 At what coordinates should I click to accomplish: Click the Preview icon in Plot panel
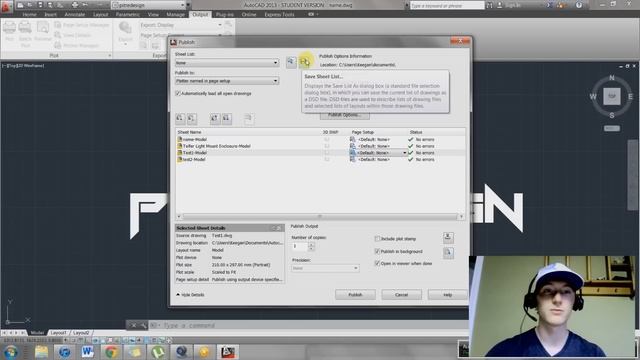(x=42, y=31)
